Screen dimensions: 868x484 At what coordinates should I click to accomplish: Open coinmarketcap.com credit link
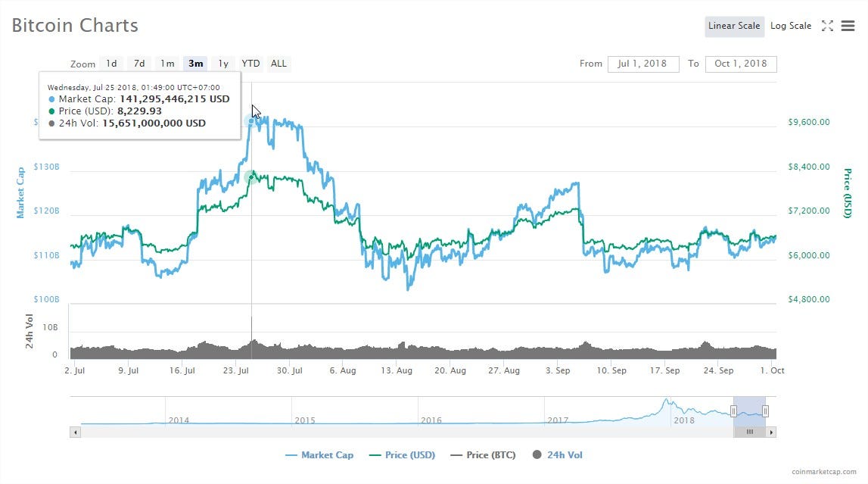[x=823, y=472]
